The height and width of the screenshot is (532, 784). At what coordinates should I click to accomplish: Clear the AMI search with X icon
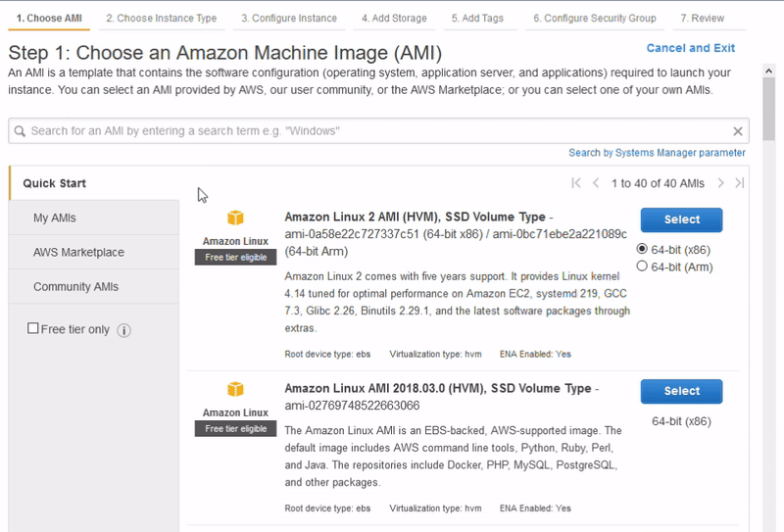click(738, 131)
